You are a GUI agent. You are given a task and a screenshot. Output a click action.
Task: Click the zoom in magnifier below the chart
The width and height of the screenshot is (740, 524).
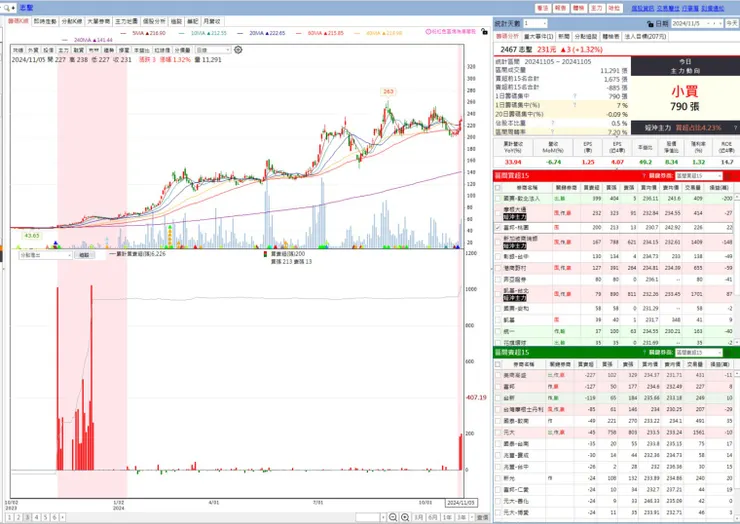pos(405,517)
